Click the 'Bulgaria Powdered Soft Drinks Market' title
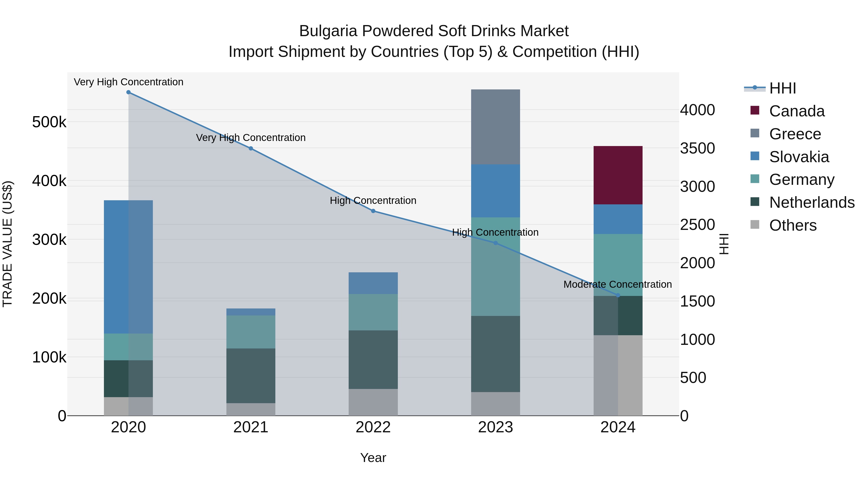The image size is (868, 488). pos(434,31)
